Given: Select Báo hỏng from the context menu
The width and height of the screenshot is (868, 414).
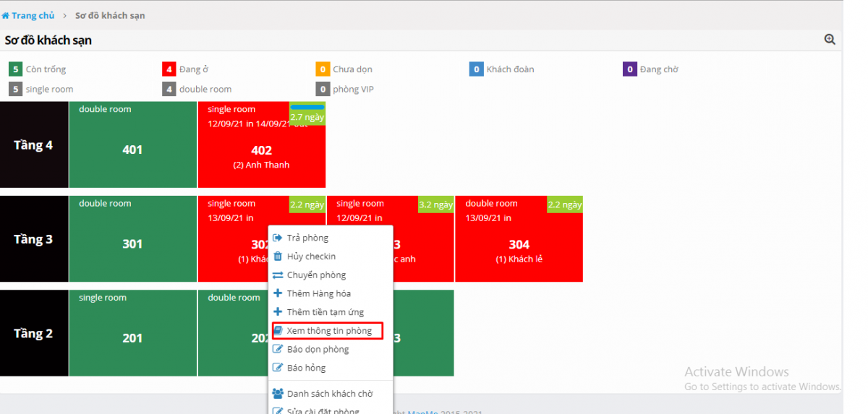Looking at the screenshot, I should click(x=306, y=368).
